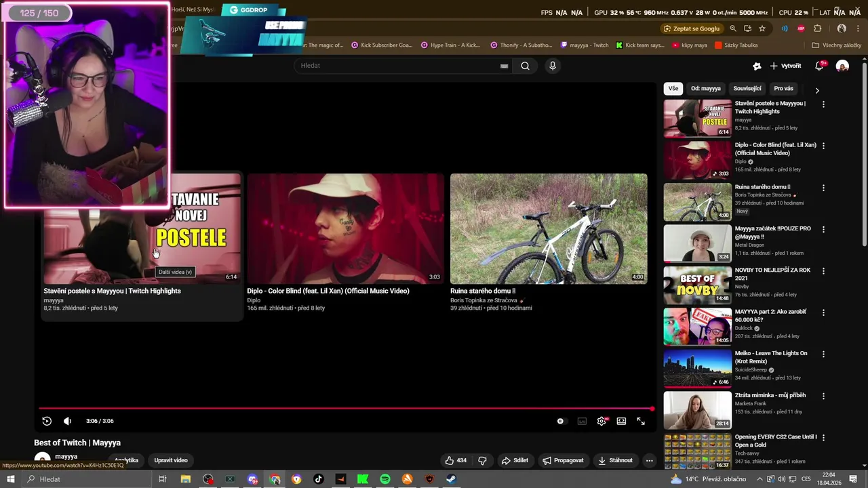Open the Všechny záložky folder
Screen dimensions: 868x488
pos(836,45)
